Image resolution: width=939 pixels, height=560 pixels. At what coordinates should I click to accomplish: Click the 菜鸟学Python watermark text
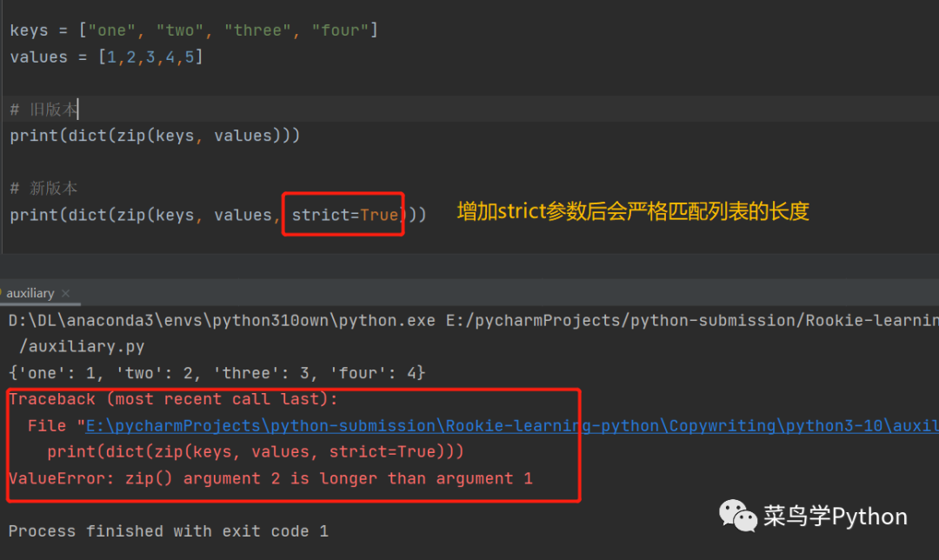click(836, 517)
